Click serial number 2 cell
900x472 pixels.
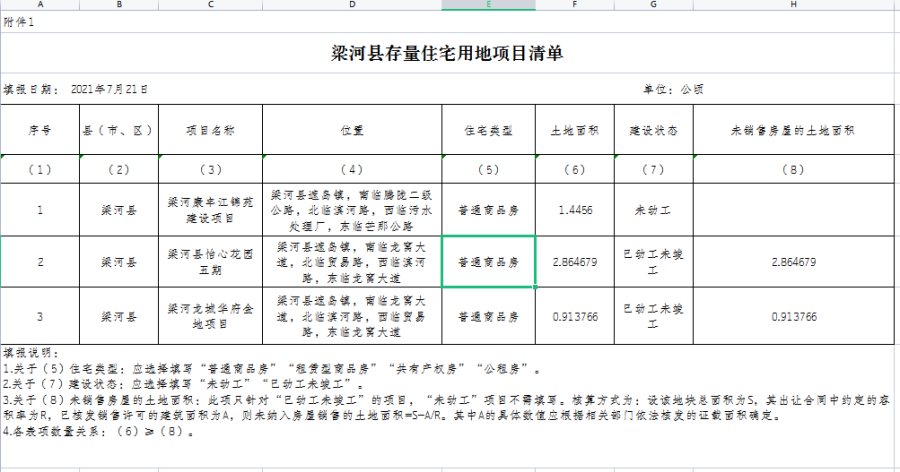click(40, 262)
